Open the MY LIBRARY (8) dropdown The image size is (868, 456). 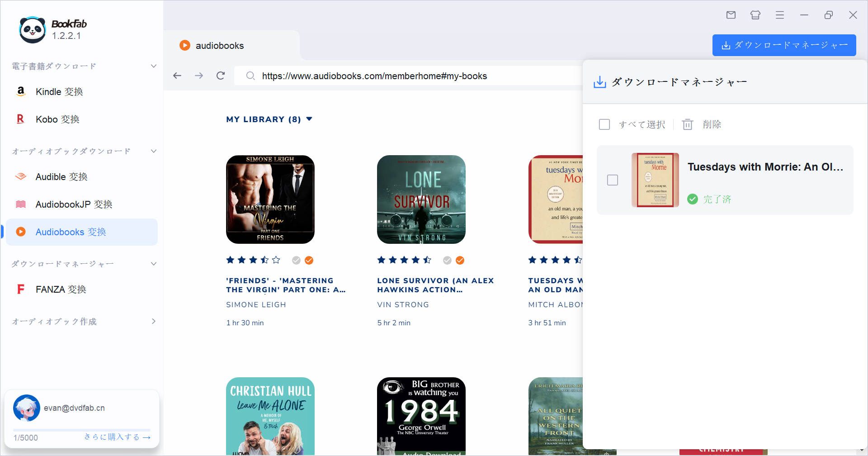click(269, 119)
